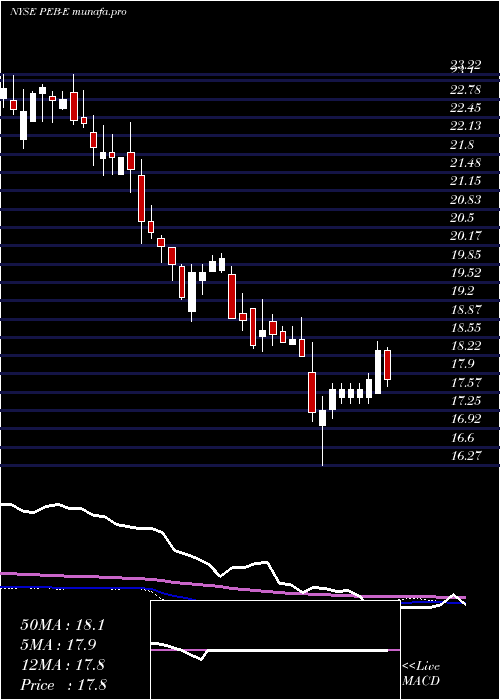Click the MACD inset panel

(x=275, y=650)
